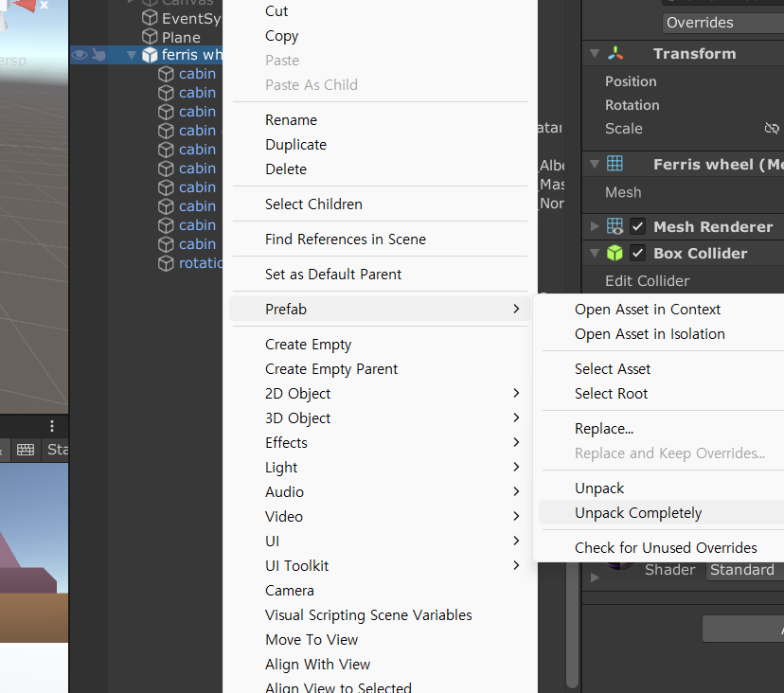Choose Visual Scripting Scene Variables
Screen dimensions: 784x693
tap(380, 615)
